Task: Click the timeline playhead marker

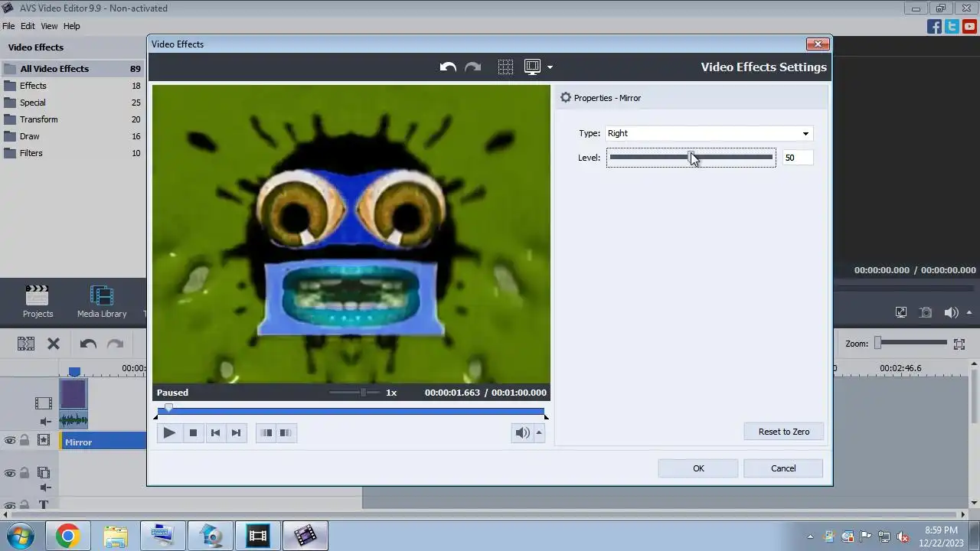Action: (x=74, y=372)
